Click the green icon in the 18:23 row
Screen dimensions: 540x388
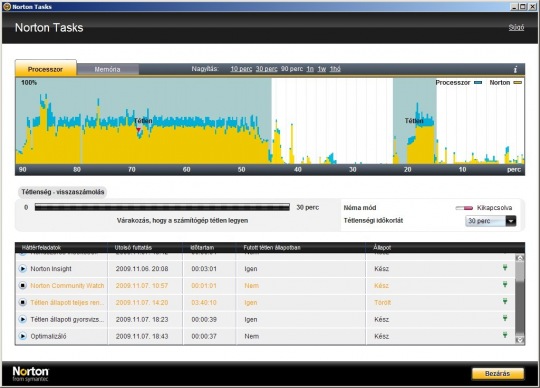(x=505, y=318)
